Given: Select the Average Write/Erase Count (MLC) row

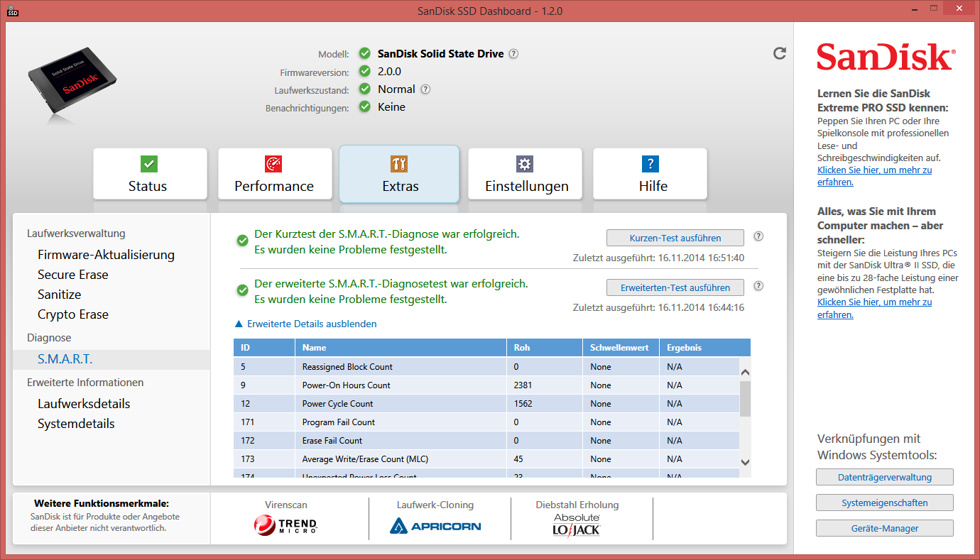Looking at the screenshot, I should 486,459.
